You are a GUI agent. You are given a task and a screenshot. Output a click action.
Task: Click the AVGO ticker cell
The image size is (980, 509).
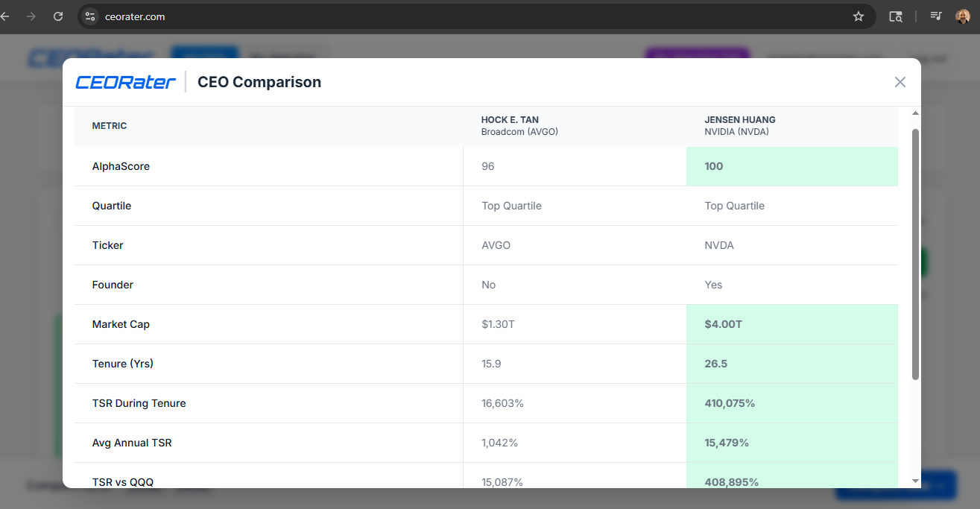click(x=496, y=245)
